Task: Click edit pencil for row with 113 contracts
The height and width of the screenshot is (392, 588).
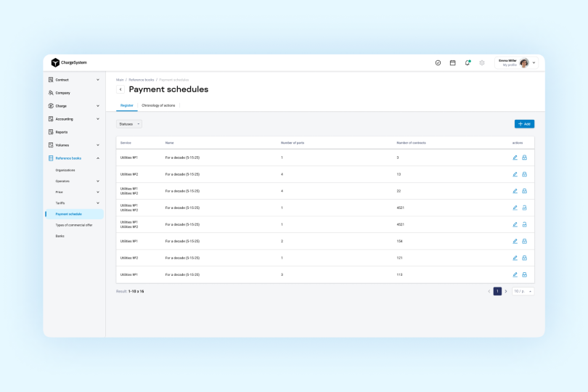Action: pos(515,274)
